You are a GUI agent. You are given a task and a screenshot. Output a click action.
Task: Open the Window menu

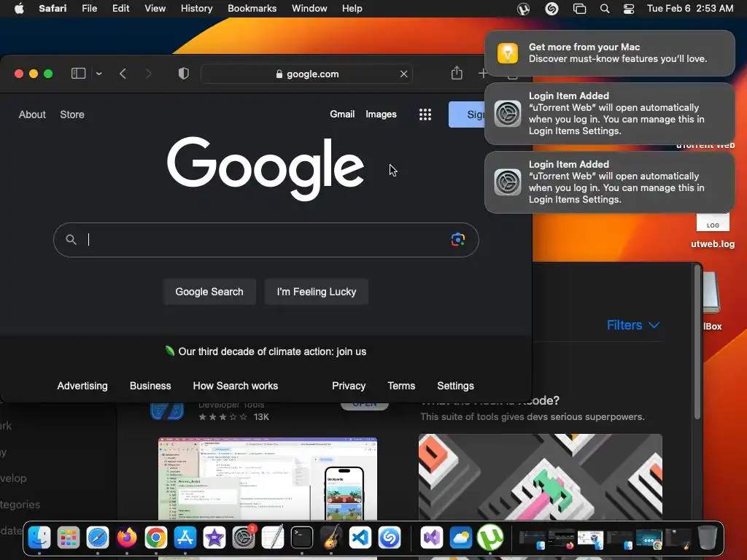[309, 9]
